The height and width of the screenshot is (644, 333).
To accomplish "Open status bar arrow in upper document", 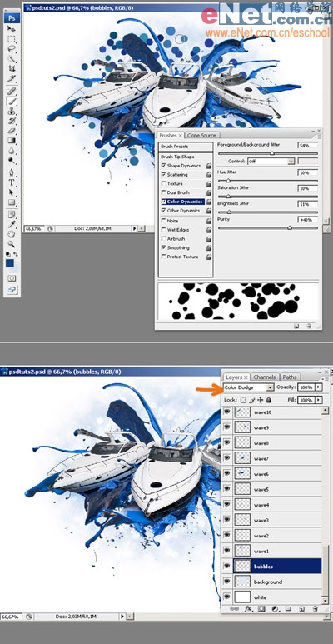I will pyautogui.click(x=133, y=228).
